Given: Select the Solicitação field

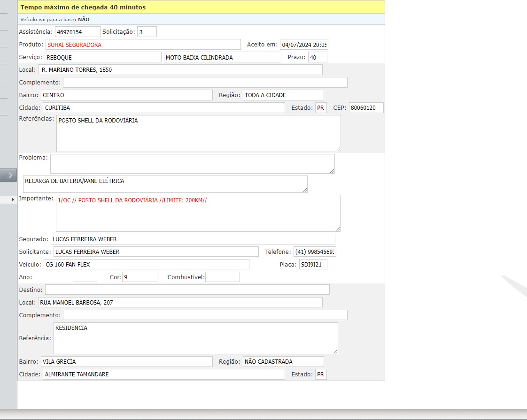Looking at the screenshot, I should 147,32.
